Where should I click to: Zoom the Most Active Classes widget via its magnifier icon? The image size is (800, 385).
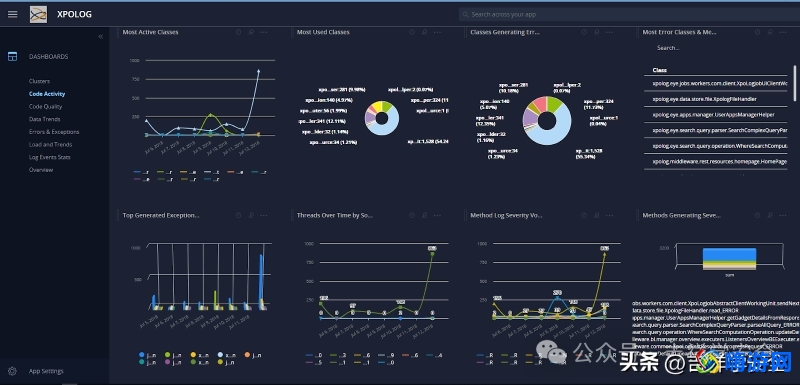coord(251,32)
